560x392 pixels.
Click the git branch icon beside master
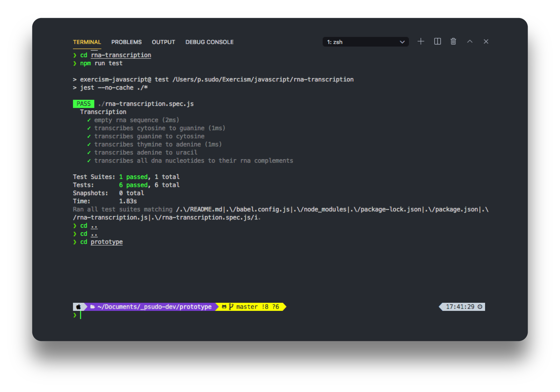click(231, 307)
